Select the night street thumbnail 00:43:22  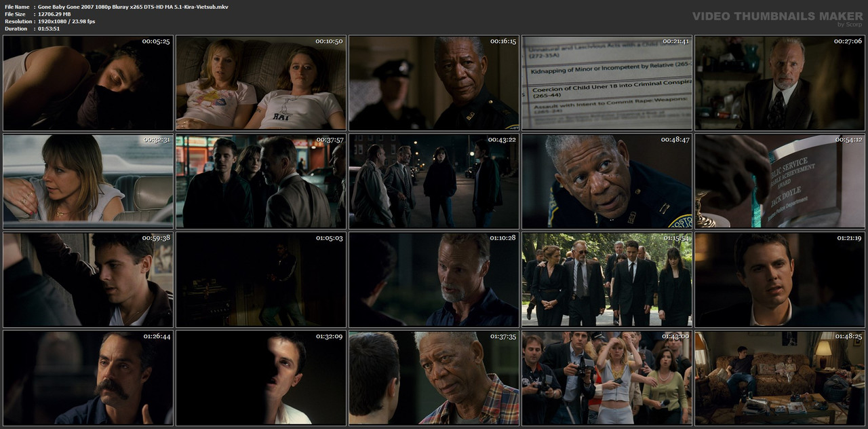434,181
